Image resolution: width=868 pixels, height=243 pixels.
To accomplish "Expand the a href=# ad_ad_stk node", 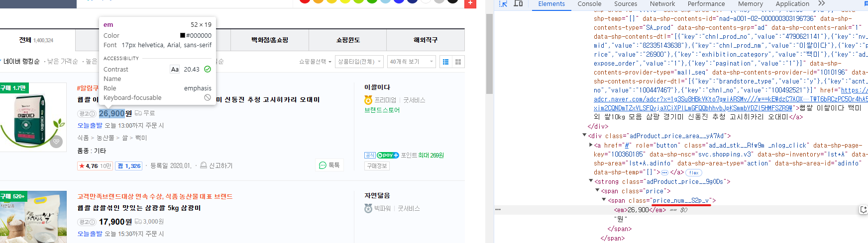I will 591,145.
